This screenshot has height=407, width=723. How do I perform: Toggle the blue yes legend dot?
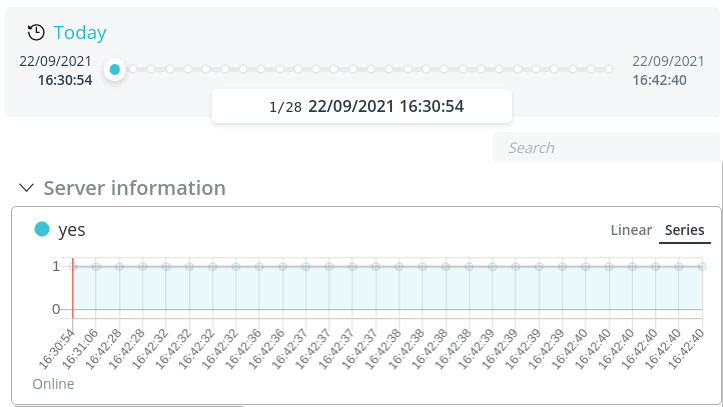[42, 229]
